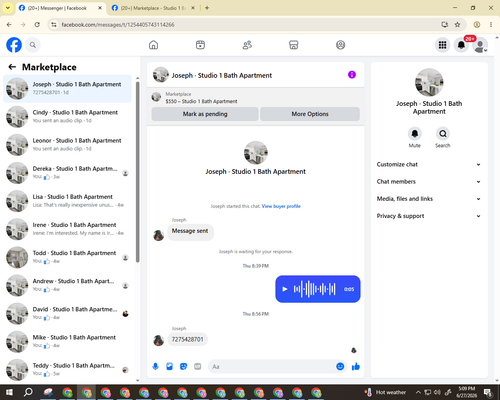
Task: Open the Groups icon in top navigation
Action: pos(340,45)
